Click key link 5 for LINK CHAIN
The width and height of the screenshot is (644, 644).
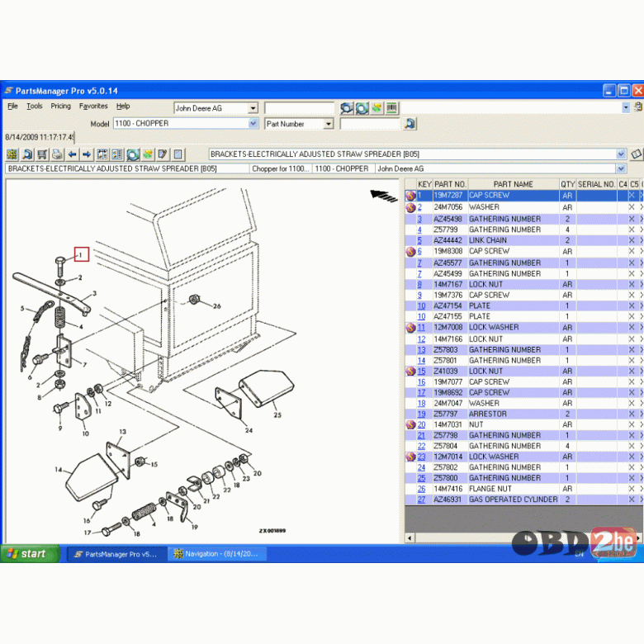pos(419,240)
